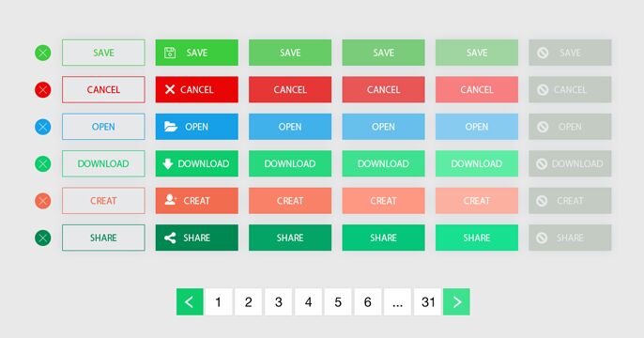This screenshot has height=338, width=644.
Task: Click the round blue X icon beside outlined OPEN
Action: tap(43, 127)
